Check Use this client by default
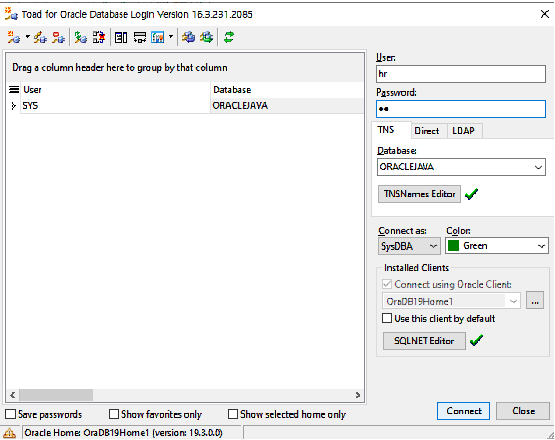This screenshot has height=440, width=555. 387,318
